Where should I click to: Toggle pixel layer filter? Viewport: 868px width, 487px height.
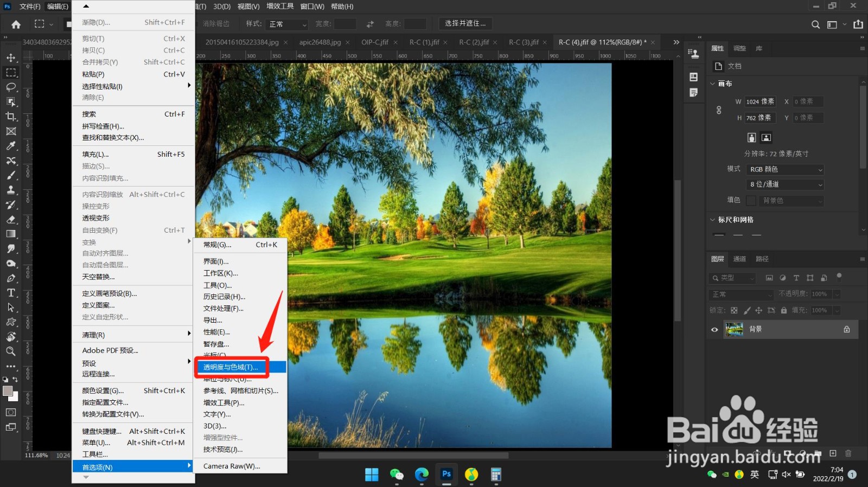pos(769,278)
